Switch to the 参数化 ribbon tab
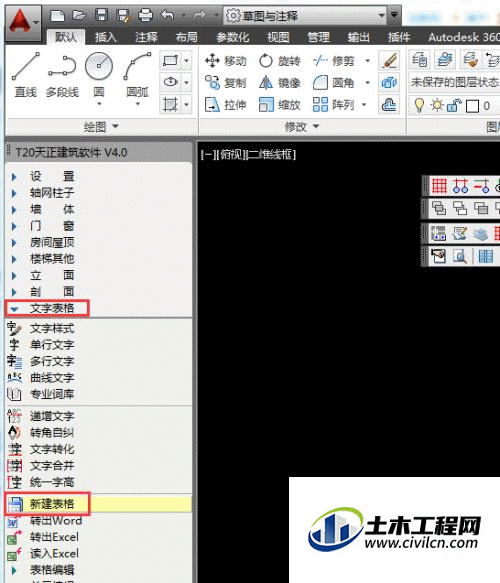Screen dimensions: 500x583 (232, 37)
